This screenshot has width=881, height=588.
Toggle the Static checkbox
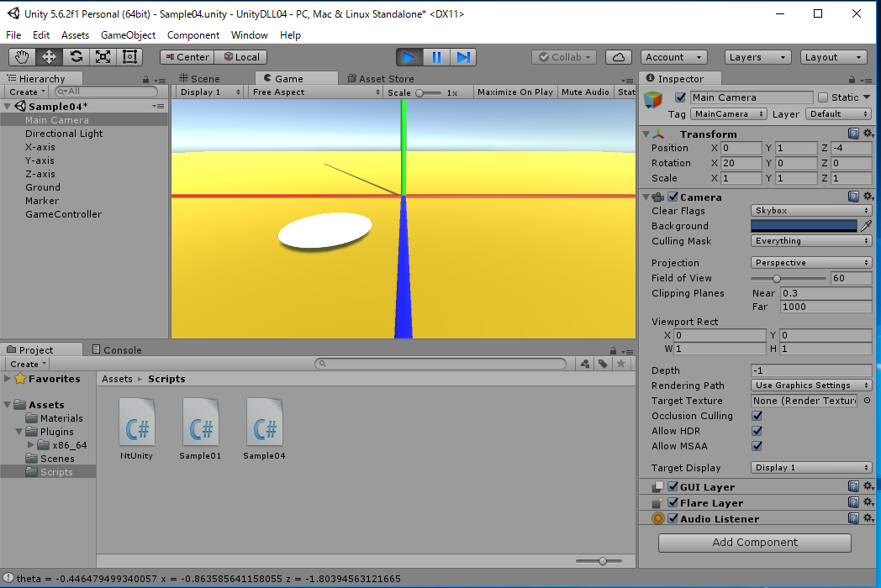click(x=823, y=97)
